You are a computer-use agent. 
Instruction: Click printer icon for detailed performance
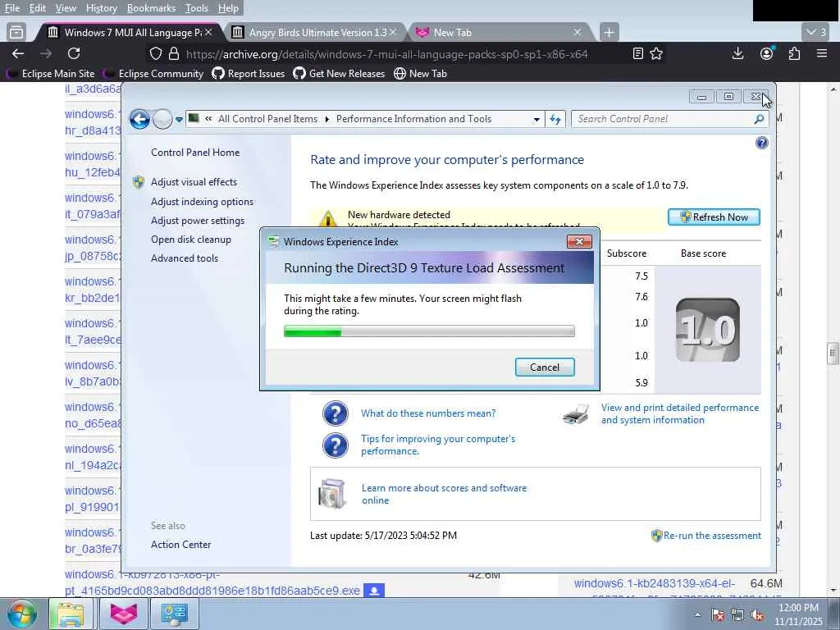point(577,414)
